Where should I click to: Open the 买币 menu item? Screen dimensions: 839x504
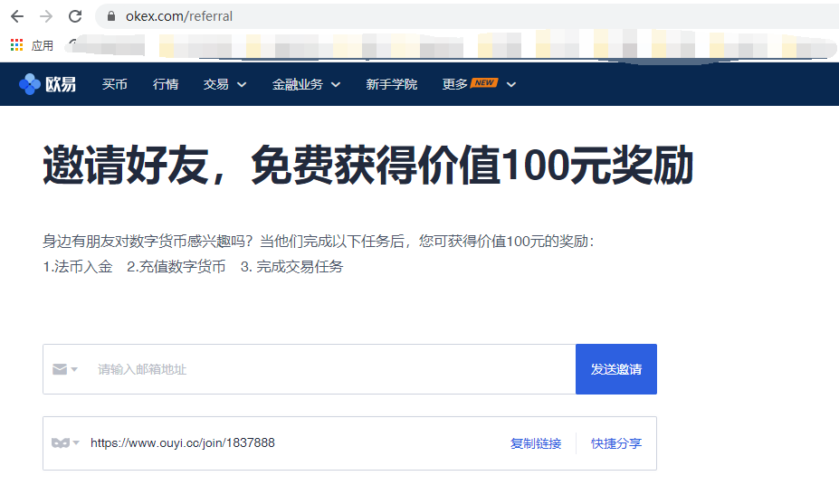(115, 84)
